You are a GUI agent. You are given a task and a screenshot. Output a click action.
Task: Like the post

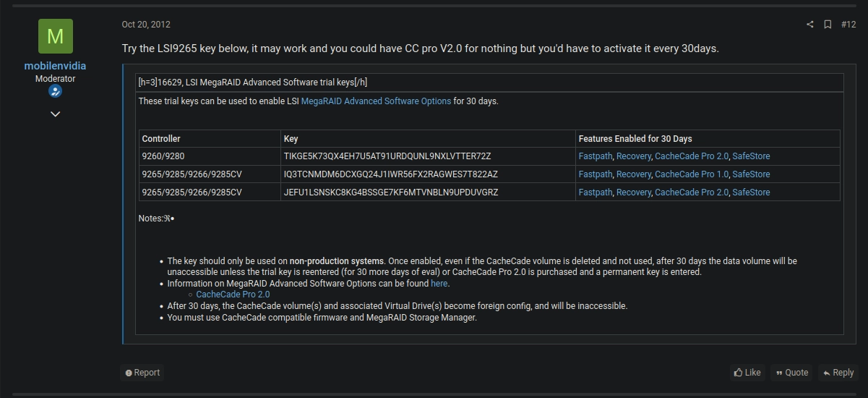tap(747, 373)
